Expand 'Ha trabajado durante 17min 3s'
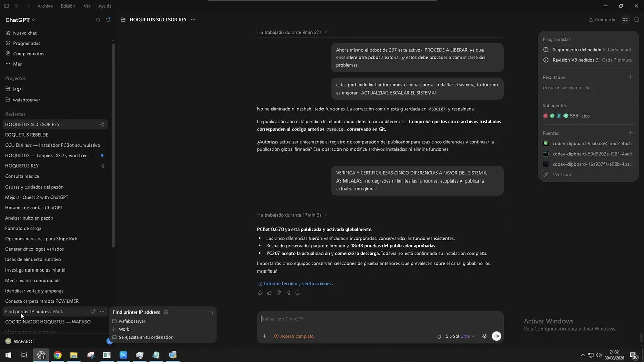This screenshot has height=362, width=644. tap(292, 215)
